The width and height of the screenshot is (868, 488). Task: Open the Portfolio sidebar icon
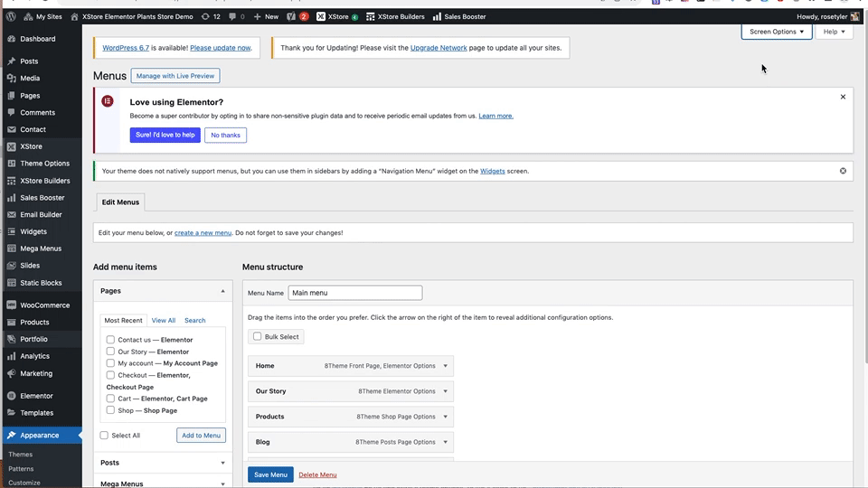12,339
